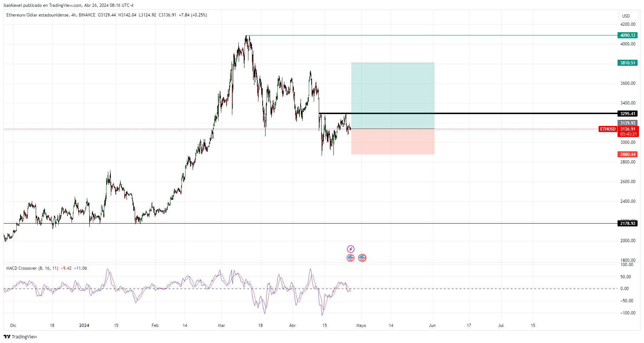
Task: Click the low value L3124.92
Action: 147,15
